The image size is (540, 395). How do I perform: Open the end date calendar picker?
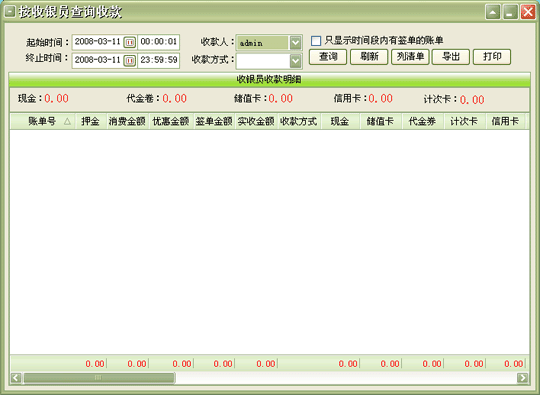[x=130, y=61]
